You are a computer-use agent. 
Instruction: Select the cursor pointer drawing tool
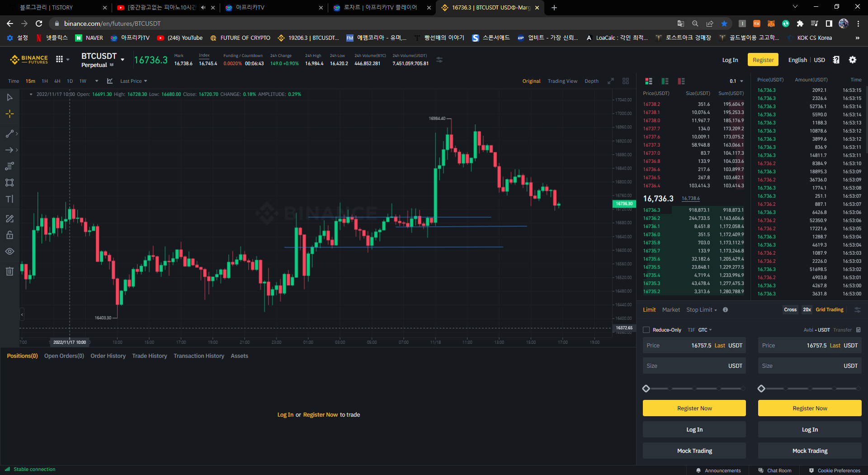click(x=9, y=97)
